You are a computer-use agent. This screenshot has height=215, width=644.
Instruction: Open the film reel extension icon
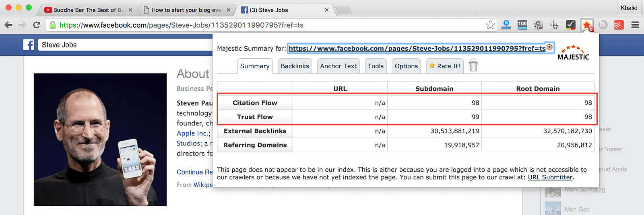[538, 25]
